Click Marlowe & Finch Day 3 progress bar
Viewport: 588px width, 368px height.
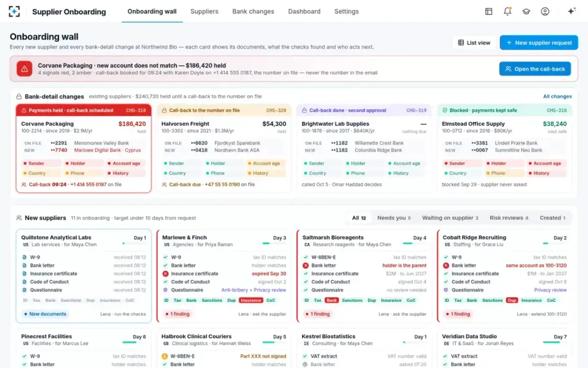(x=274, y=243)
